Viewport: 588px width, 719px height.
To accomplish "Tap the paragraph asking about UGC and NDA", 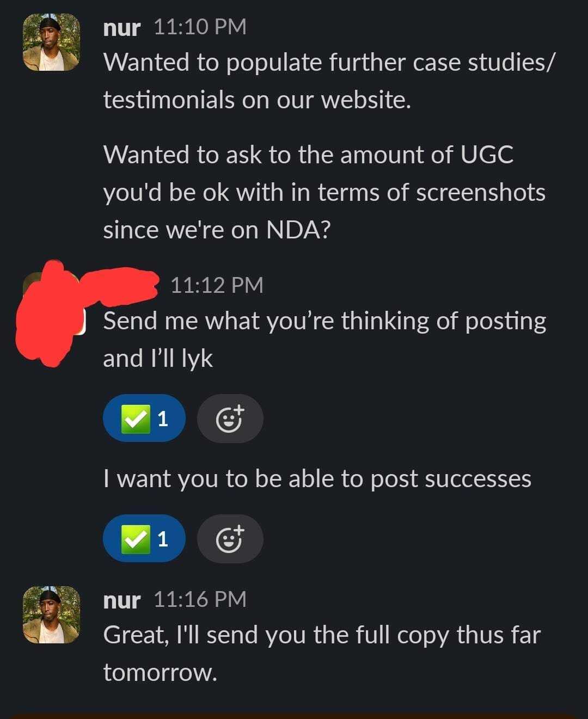I will pos(324,192).
